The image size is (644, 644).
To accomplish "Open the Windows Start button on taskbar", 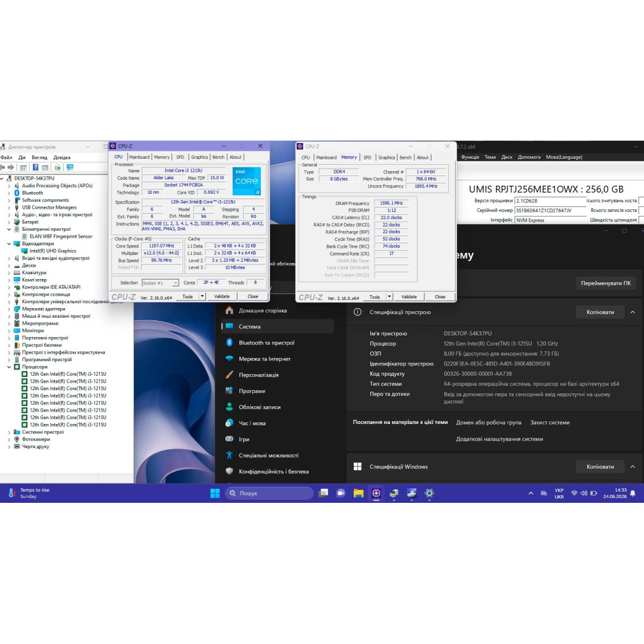I will click(x=215, y=493).
